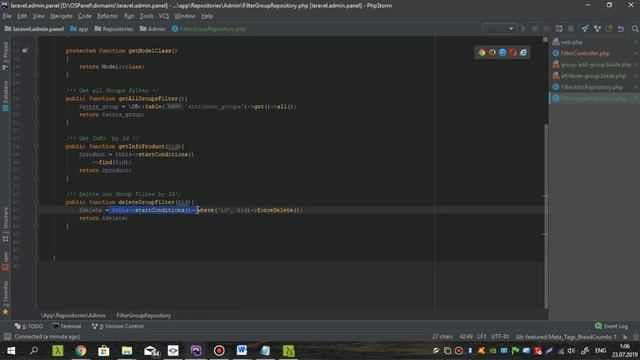The width and height of the screenshot is (640, 360).
Task: Click the green Run button in toolbar
Action: pos(523,29)
